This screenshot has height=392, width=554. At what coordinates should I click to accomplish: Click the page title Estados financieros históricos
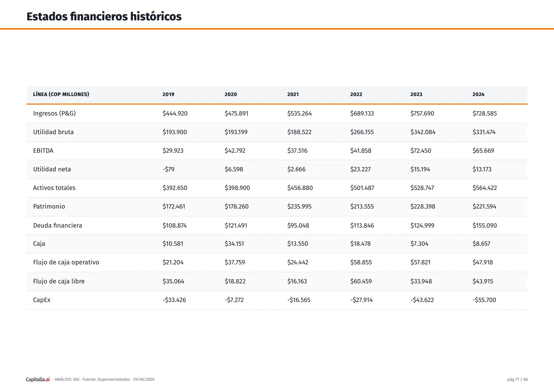point(104,16)
